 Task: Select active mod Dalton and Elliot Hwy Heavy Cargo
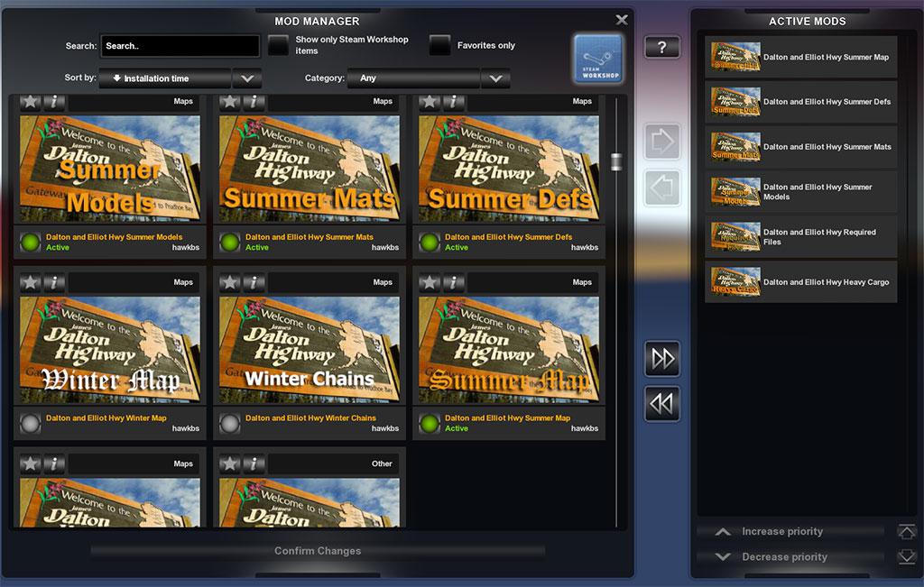(801, 282)
